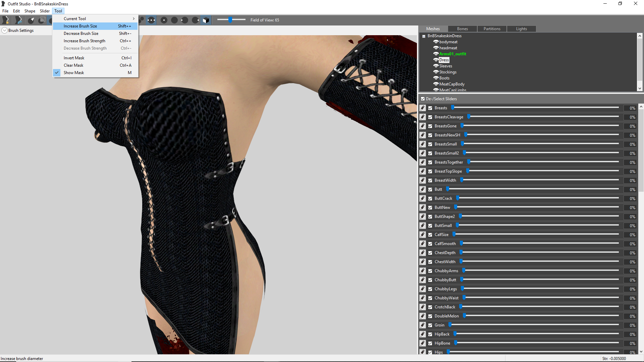This screenshot has width=644, height=362.
Task: Toggle the De-/Select Sliders checkbox
Action: coord(423,99)
